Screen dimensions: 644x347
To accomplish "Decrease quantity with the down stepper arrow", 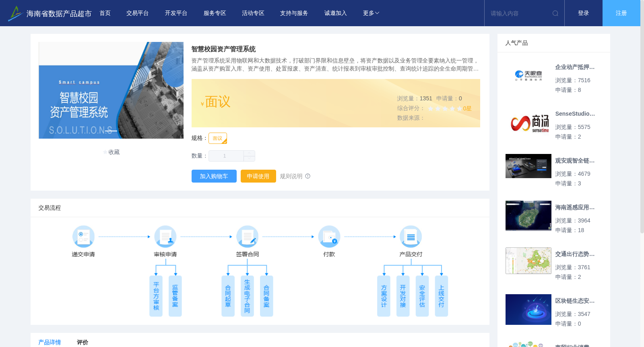I will tap(249, 159).
